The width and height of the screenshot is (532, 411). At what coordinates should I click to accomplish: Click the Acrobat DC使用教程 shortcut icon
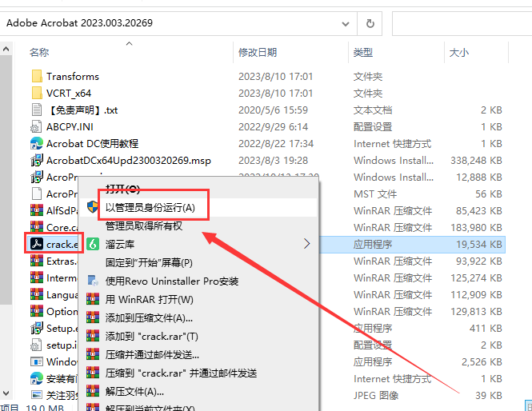[37, 143]
